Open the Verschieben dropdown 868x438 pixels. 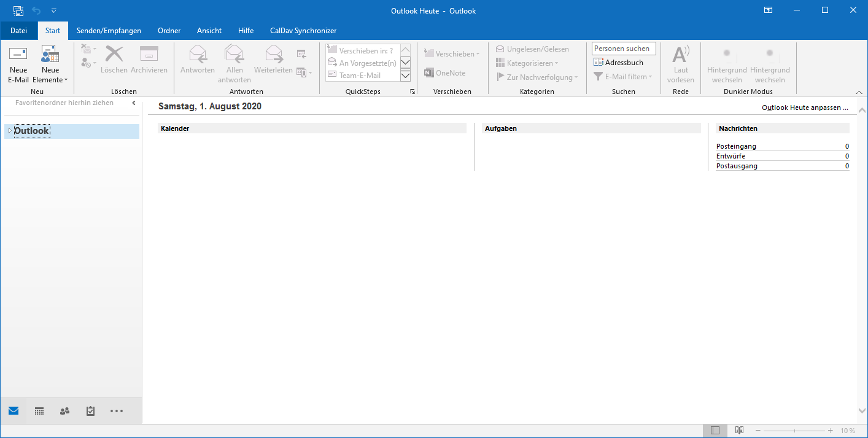(x=452, y=54)
